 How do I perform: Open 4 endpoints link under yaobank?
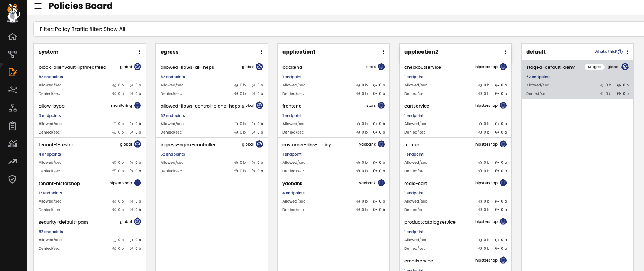[294, 193]
